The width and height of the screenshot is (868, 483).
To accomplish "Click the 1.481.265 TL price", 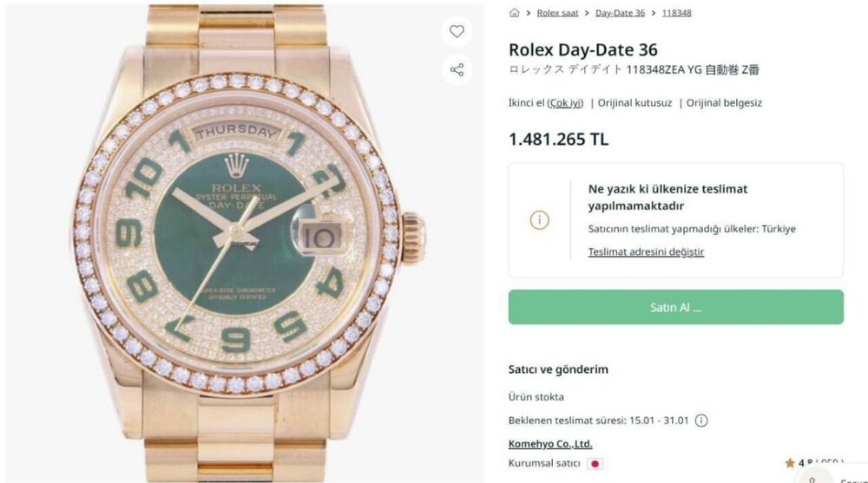I will click(x=558, y=140).
